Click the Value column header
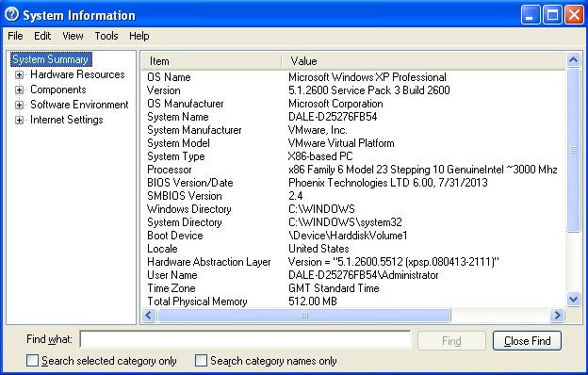 click(423, 60)
